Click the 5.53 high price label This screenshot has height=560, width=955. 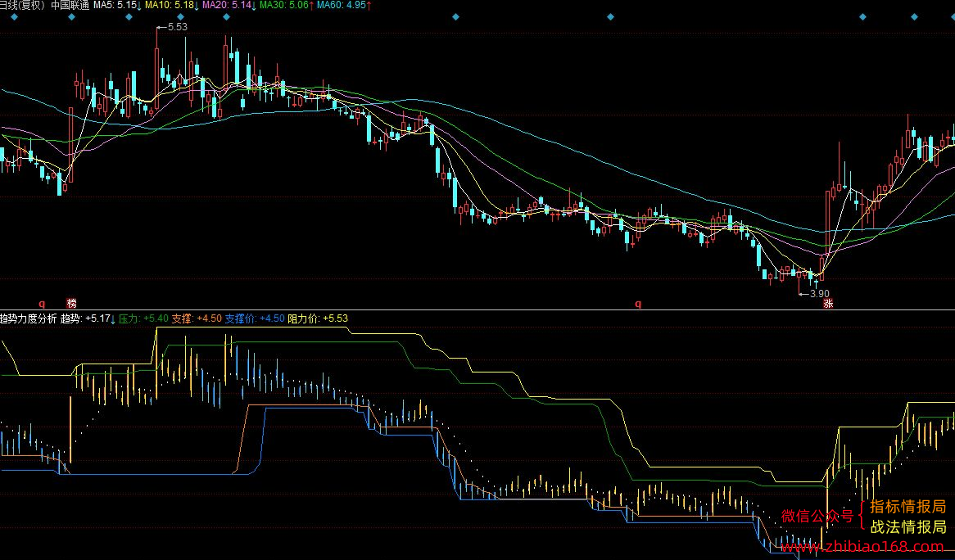pos(177,27)
